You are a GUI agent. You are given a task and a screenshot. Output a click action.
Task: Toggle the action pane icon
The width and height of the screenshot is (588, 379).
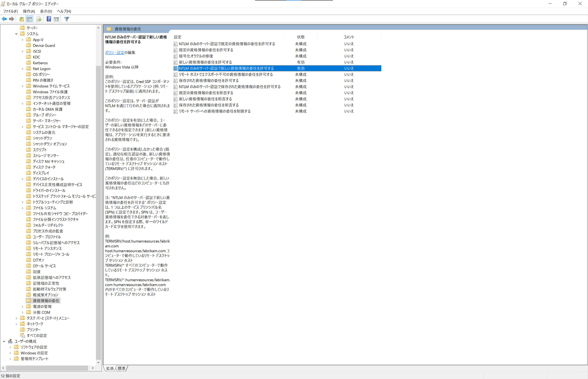[x=56, y=19]
